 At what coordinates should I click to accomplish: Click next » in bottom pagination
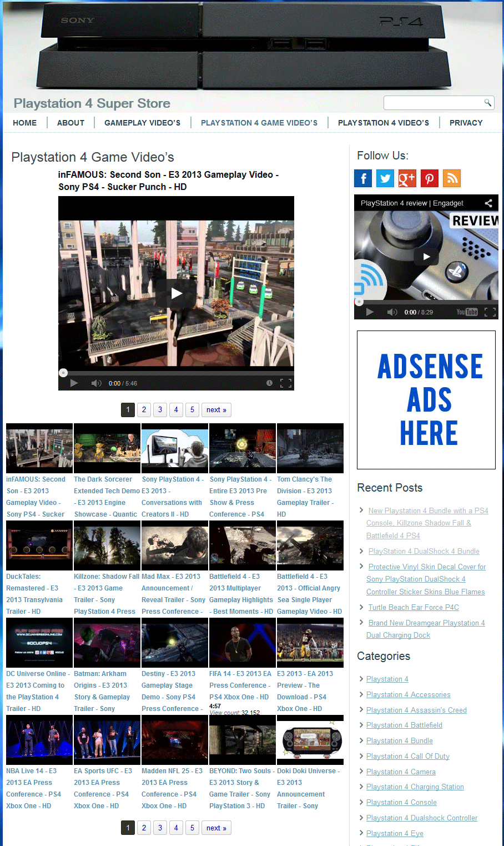pos(216,828)
